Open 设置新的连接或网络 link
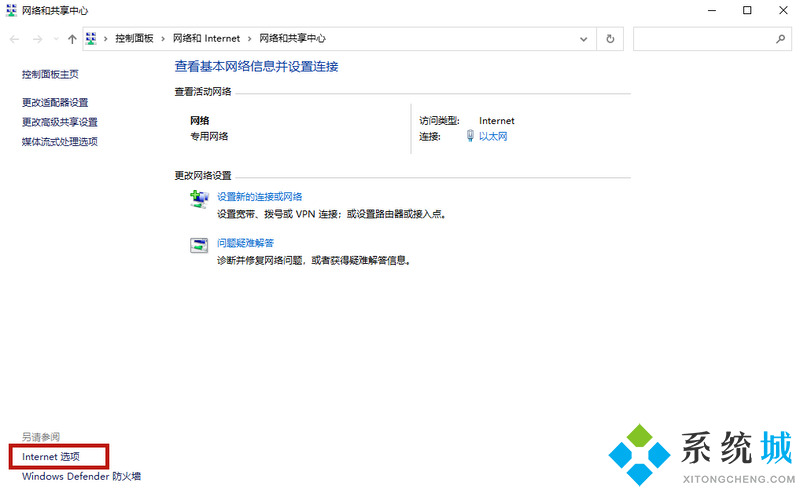This screenshot has width=800, height=497. (x=260, y=196)
